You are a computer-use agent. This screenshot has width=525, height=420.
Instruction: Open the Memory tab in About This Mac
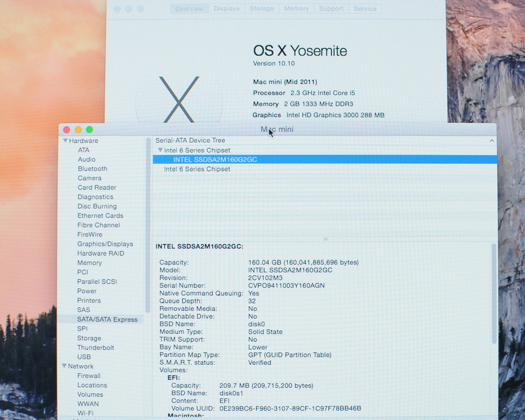[296, 9]
